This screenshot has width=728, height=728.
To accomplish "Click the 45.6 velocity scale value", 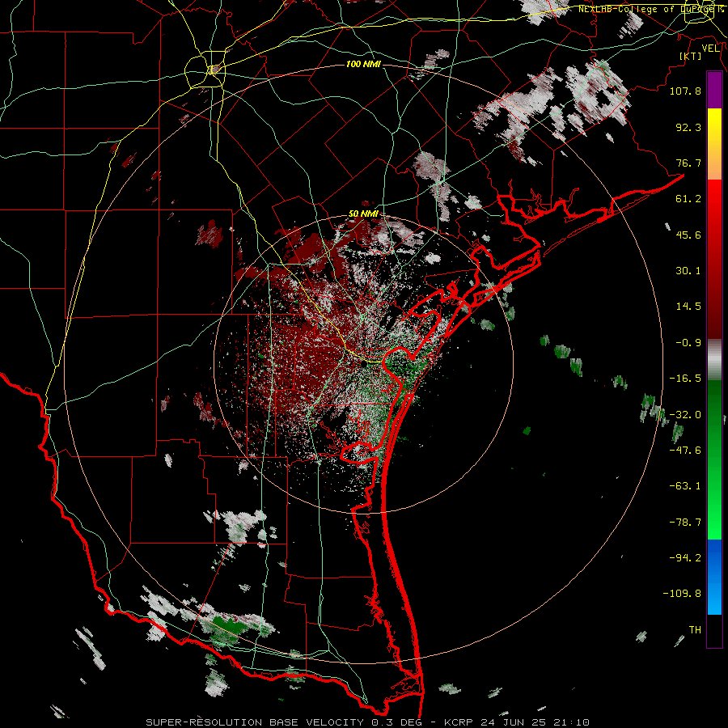I will click(688, 235).
